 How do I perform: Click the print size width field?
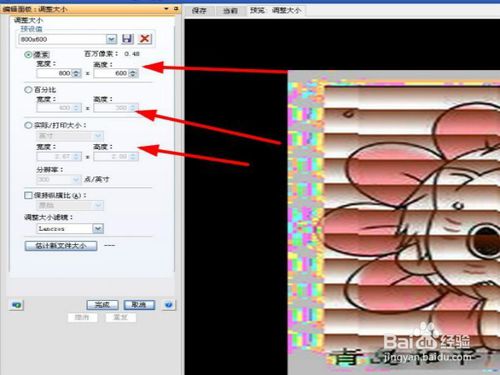click(x=59, y=156)
